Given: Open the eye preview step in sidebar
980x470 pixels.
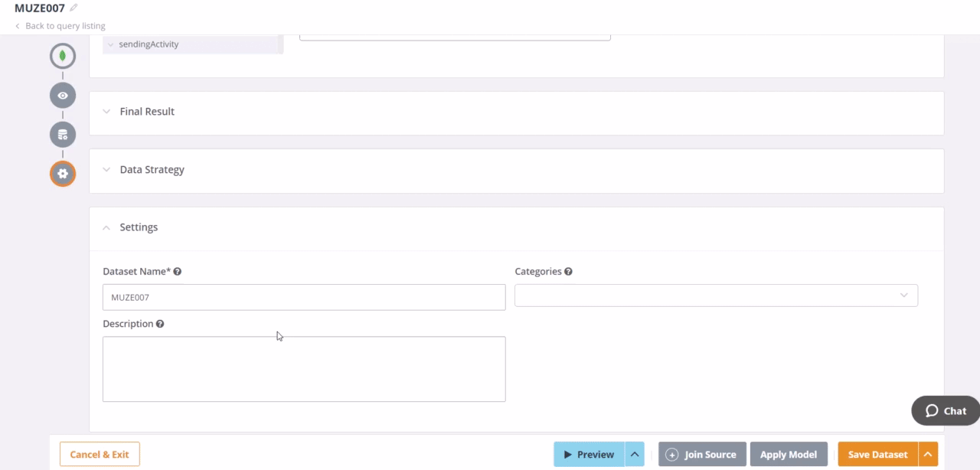Looking at the screenshot, I should point(63,96).
